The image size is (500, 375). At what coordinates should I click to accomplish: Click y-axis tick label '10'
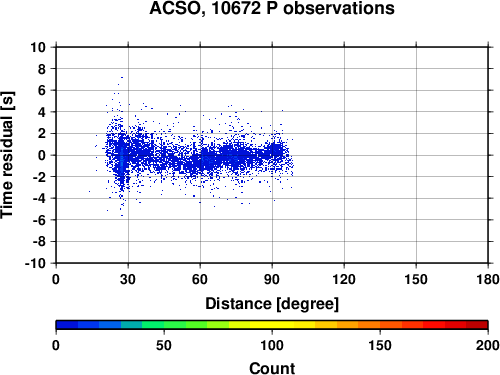pyautogui.click(x=38, y=47)
